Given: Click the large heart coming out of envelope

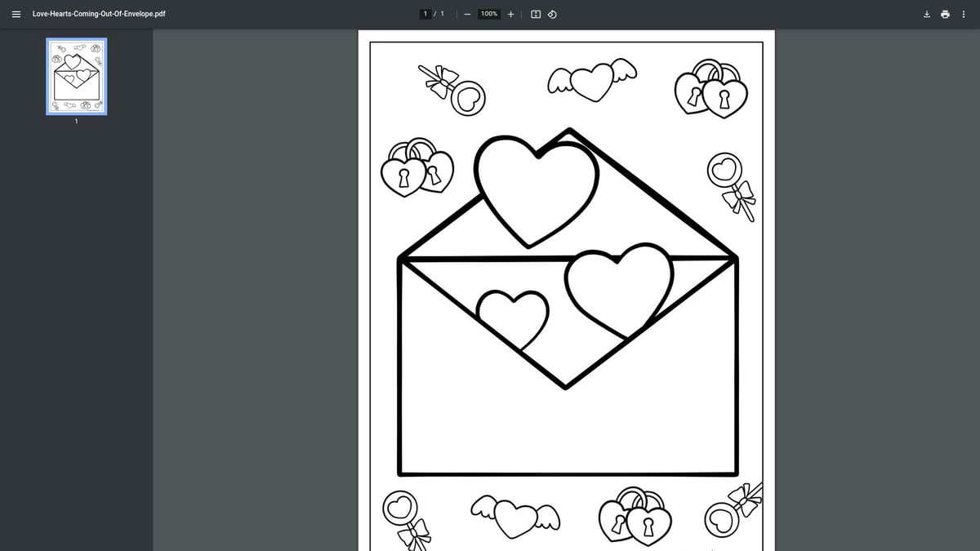Looking at the screenshot, I should click(x=535, y=188).
